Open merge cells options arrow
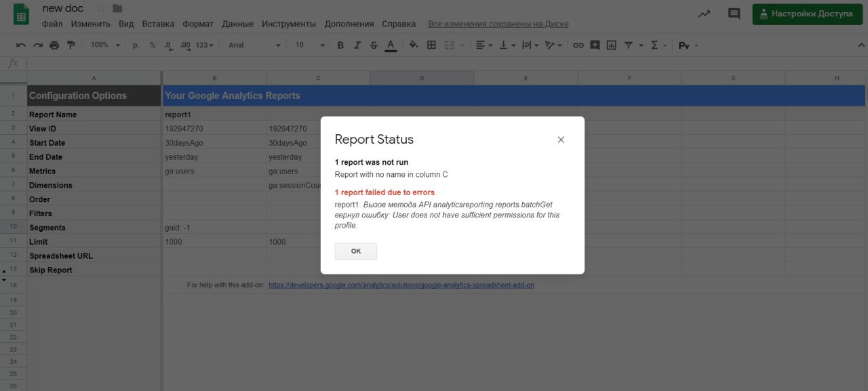Viewport: 868px width, 391px height. (462, 45)
